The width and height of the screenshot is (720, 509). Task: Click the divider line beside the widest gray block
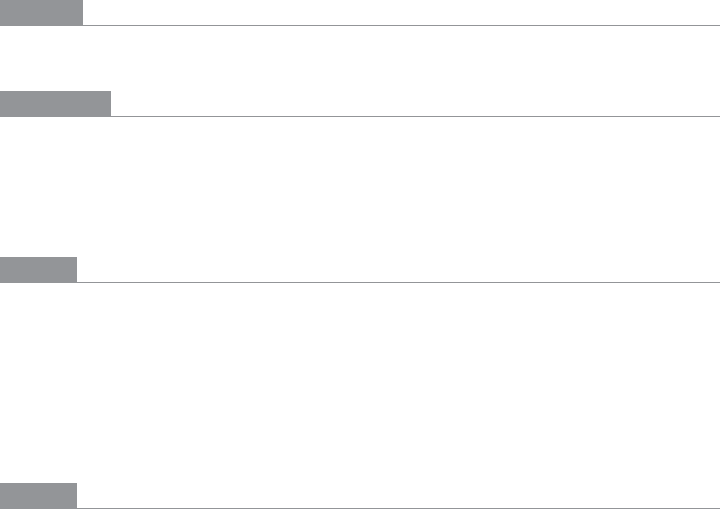pyautogui.click(x=415, y=116)
